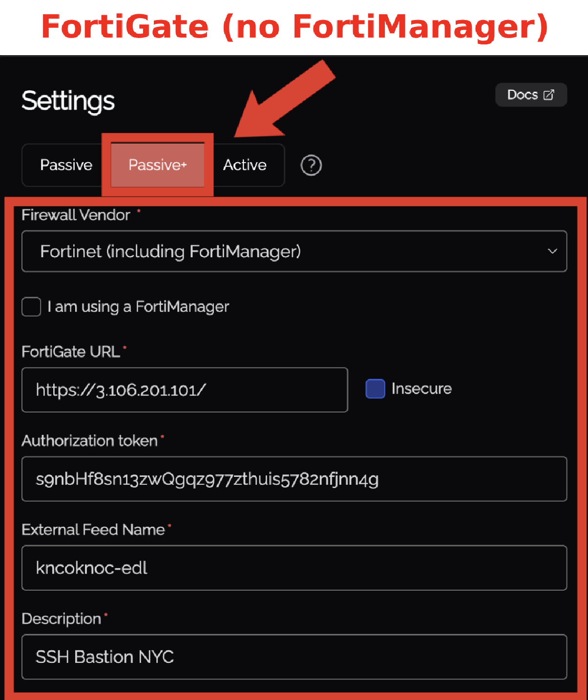Image resolution: width=588 pixels, height=700 pixels.
Task: Open the Docs button
Action: (x=530, y=95)
